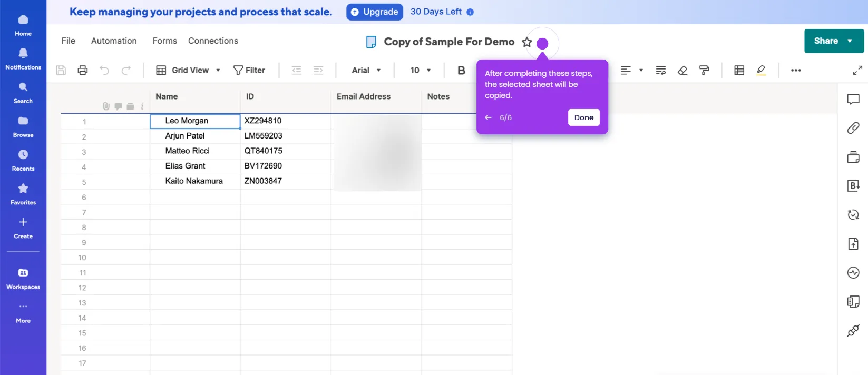This screenshot has height=375, width=868.
Task: Click the Save disk icon
Action: pyautogui.click(x=61, y=70)
